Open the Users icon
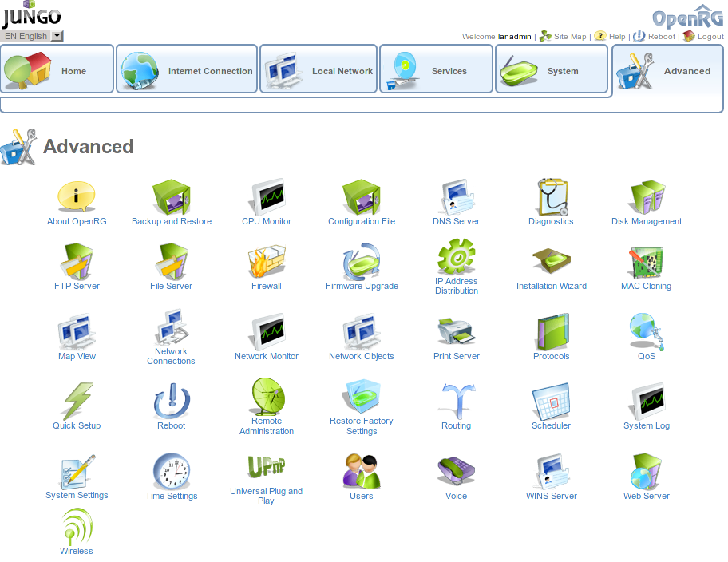728x562 pixels. tap(362, 471)
